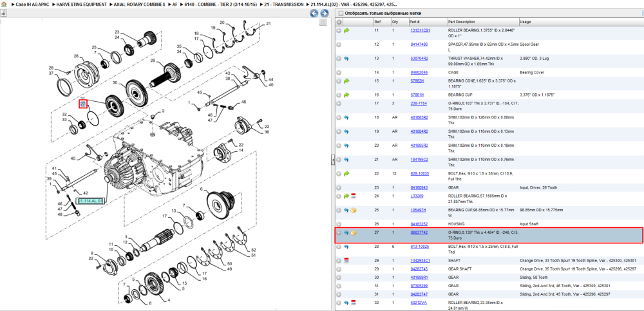This screenshot has height=311, width=644.
Task: Open breadcrumb 'HARVESTING EQUIPMENT'
Action: click(x=81, y=4)
